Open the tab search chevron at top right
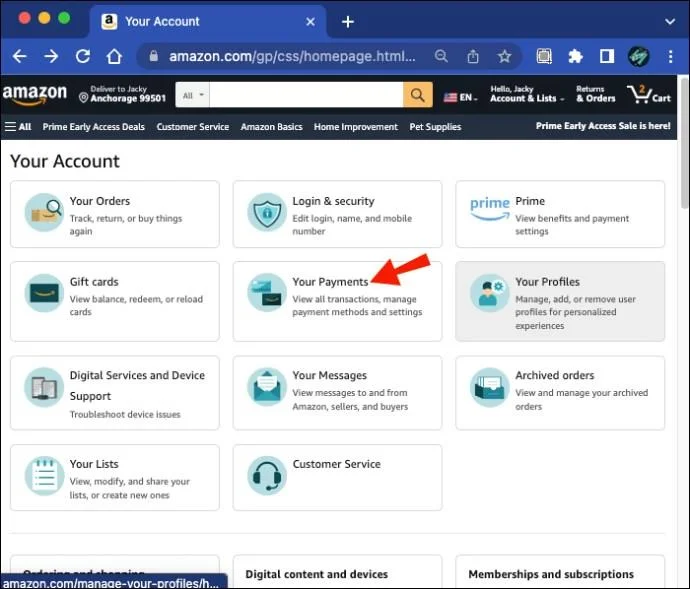The height and width of the screenshot is (589, 690). (x=670, y=22)
